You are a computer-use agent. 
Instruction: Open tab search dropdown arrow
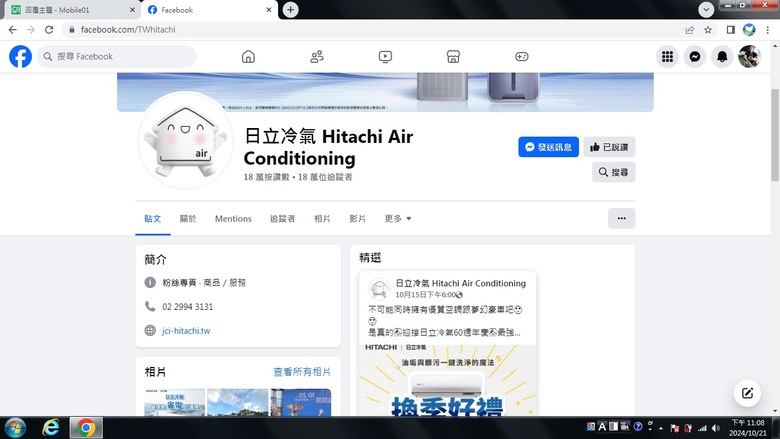(706, 9)
